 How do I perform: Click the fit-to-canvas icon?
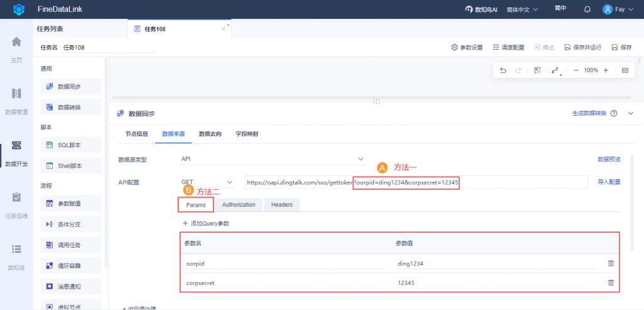click(537, 70)
